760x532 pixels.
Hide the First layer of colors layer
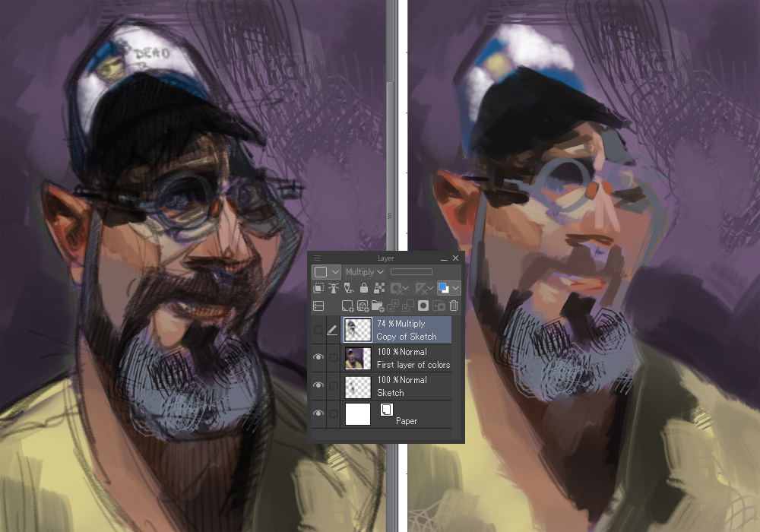click(x=318, y=358)
